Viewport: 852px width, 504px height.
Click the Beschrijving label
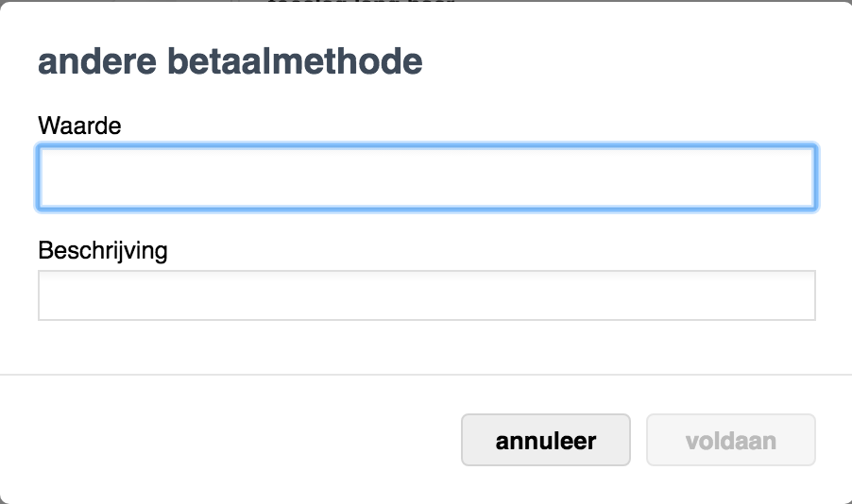tap(102, 250)
